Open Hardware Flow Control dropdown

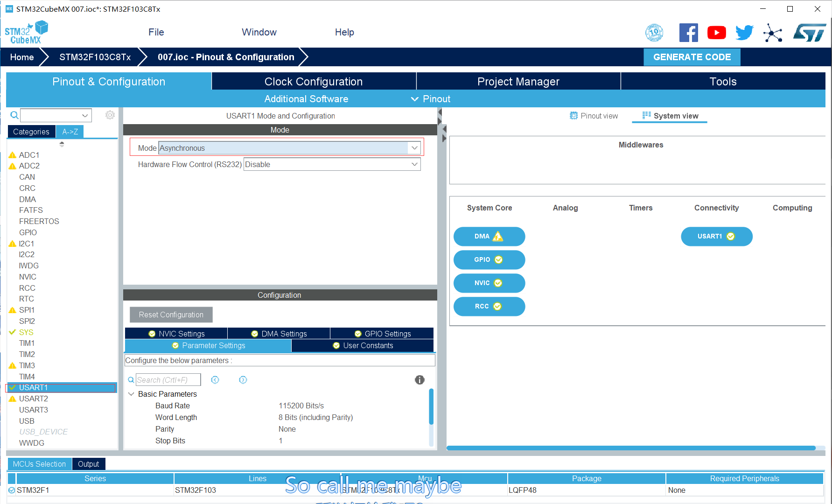pos(414,164)
